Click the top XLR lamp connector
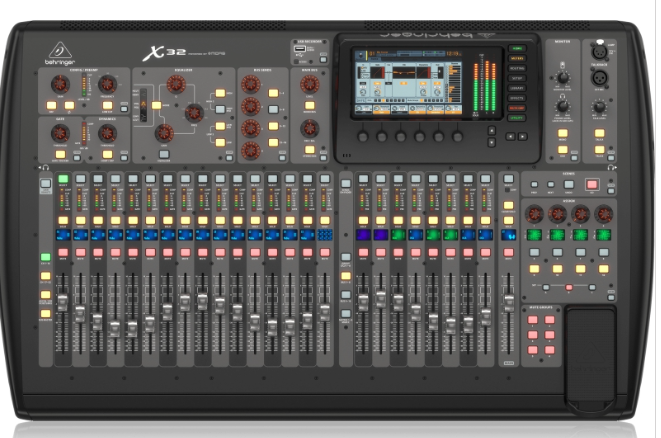This screenshot has height=438, width=661. [x=599, y=52]
